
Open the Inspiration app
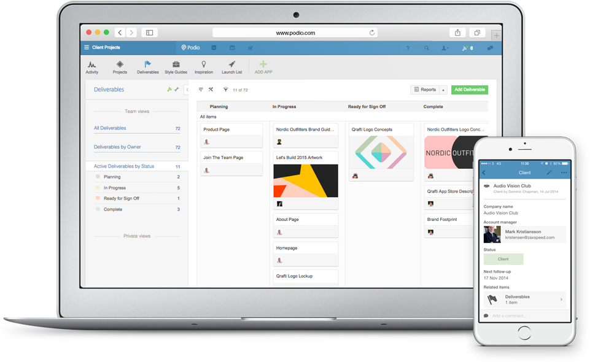pyautogui.click(x=204, y=68)
